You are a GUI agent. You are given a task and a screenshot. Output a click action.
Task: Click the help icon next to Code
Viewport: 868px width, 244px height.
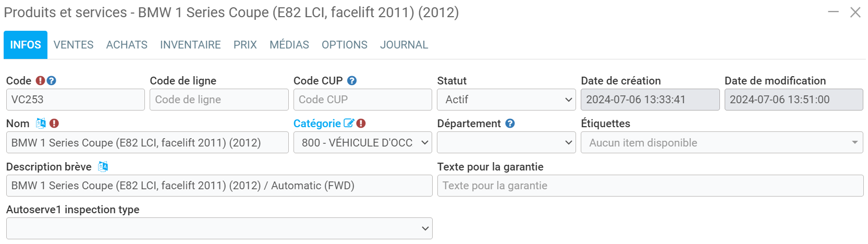[x=51, y=81]
